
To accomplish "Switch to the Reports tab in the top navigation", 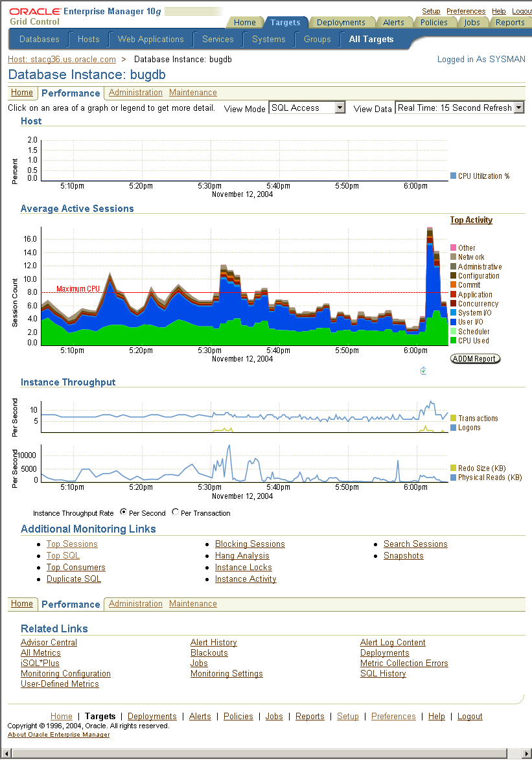I will [x=510, y=22].
